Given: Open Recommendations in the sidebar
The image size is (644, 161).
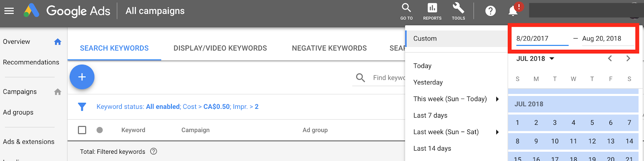Looking at the screenshot, I should (x=31, y=62).
